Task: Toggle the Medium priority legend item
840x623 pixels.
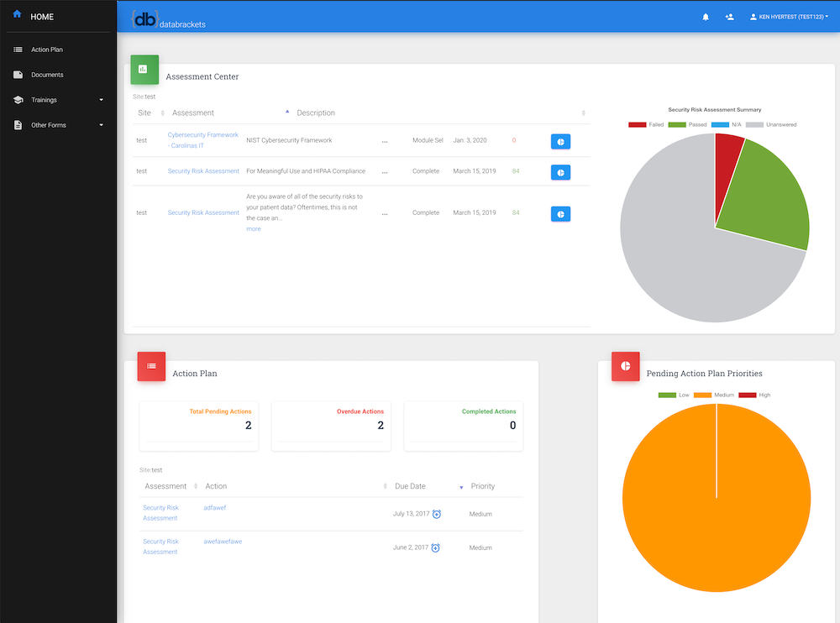Action: coord(713,395)
